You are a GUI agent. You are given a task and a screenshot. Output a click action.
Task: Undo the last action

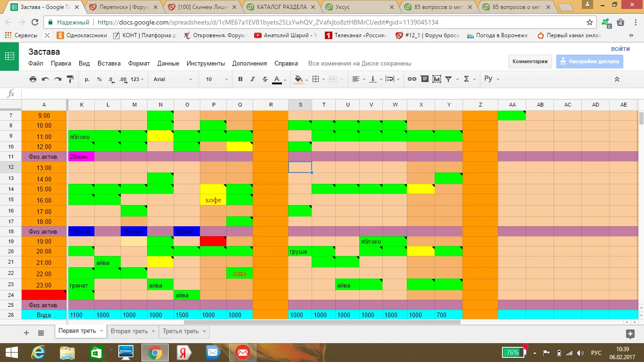[45, 79]
